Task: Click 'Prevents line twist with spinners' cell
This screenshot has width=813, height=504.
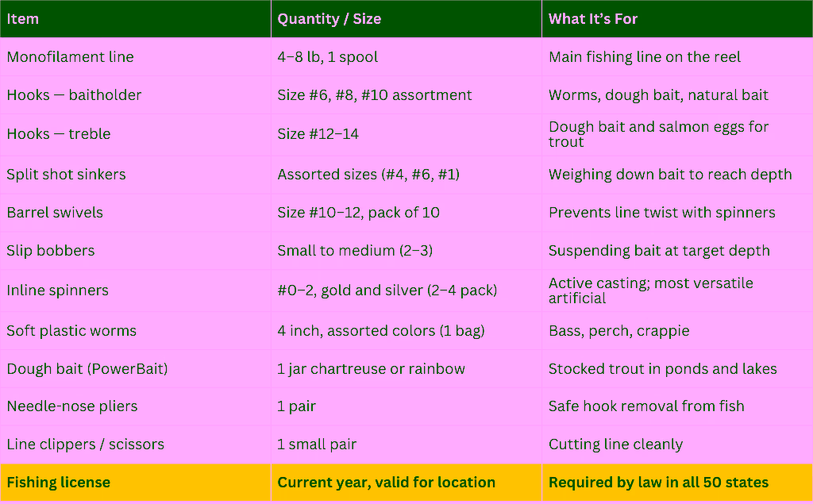Action: tap(661, 213)
